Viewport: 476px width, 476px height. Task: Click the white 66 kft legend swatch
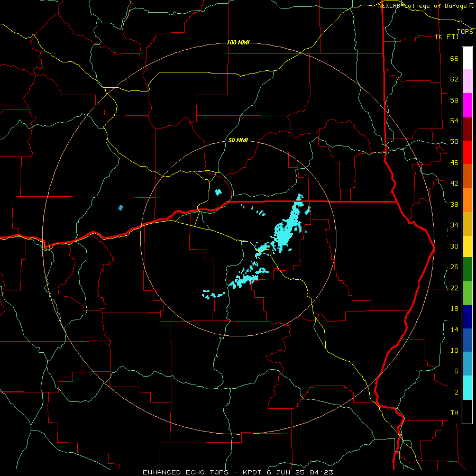[x=467, y=58]
